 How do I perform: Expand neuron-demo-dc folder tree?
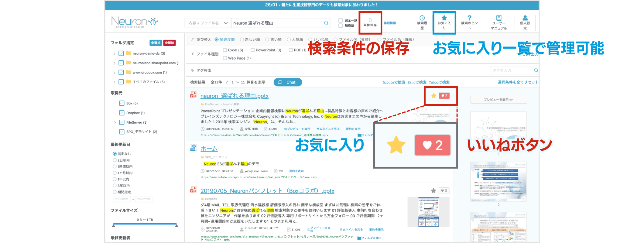coord(115,54)
